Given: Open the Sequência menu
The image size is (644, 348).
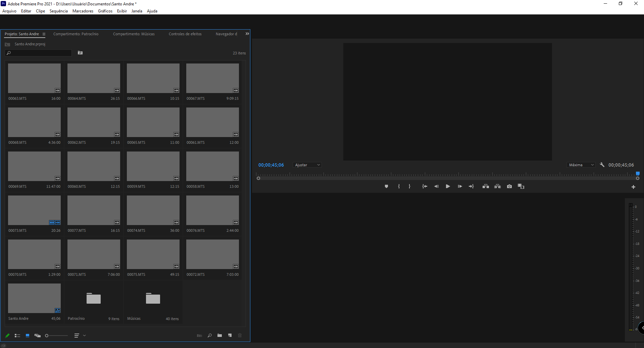Looking at the screenshot, I should [58, 11].
